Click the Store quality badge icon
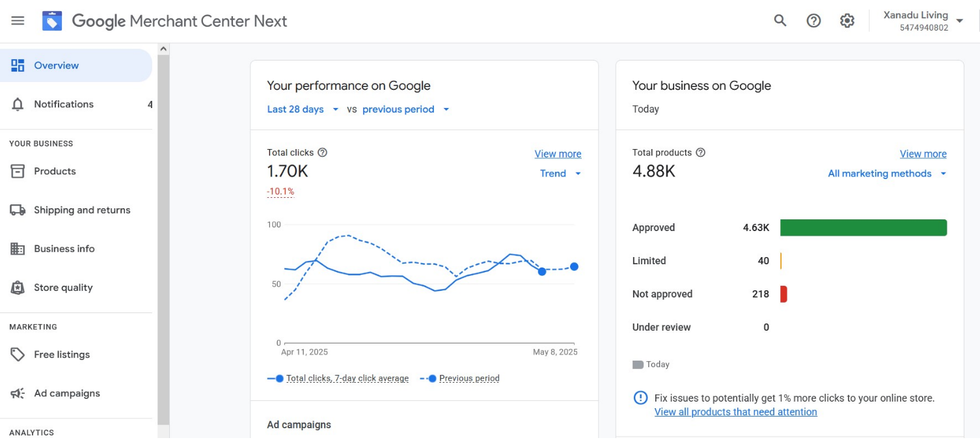The image size is (980, 440). tap(18, 288)
